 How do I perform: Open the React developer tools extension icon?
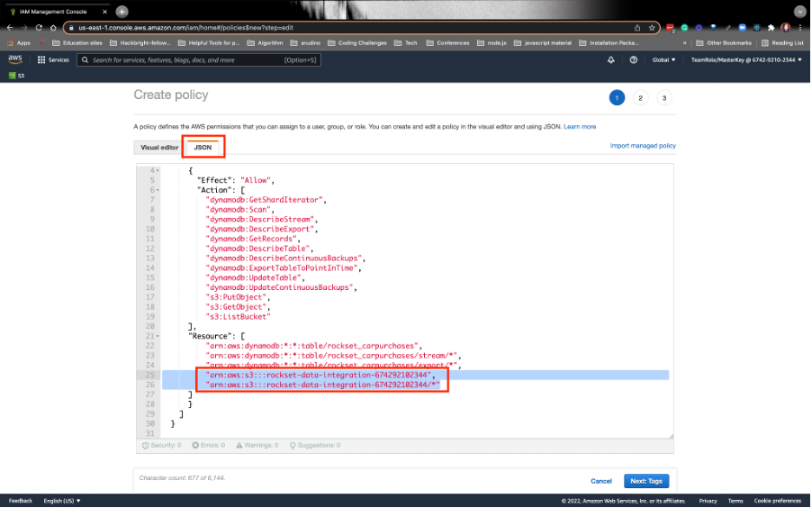point(756,28)
